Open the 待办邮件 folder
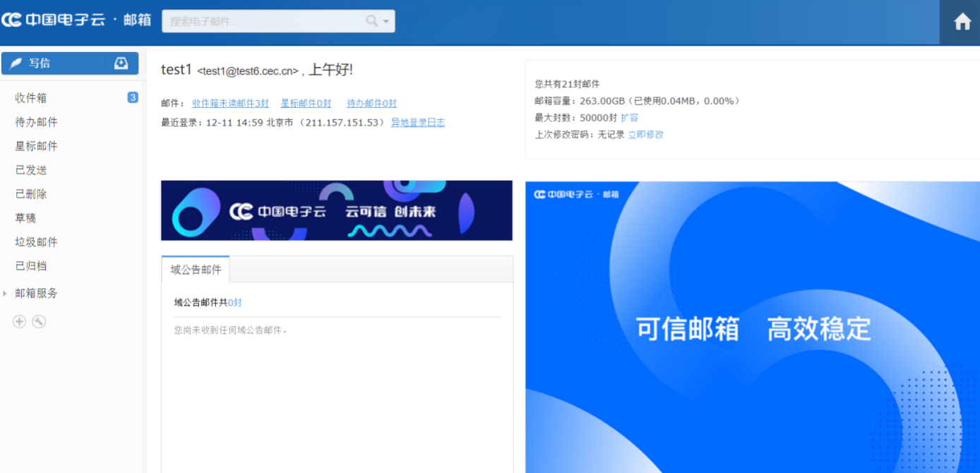 click(x=37, y=122)
